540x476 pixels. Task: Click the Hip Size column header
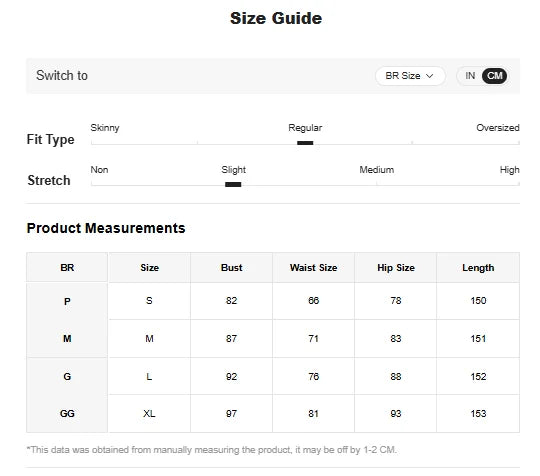click(396, 268)
